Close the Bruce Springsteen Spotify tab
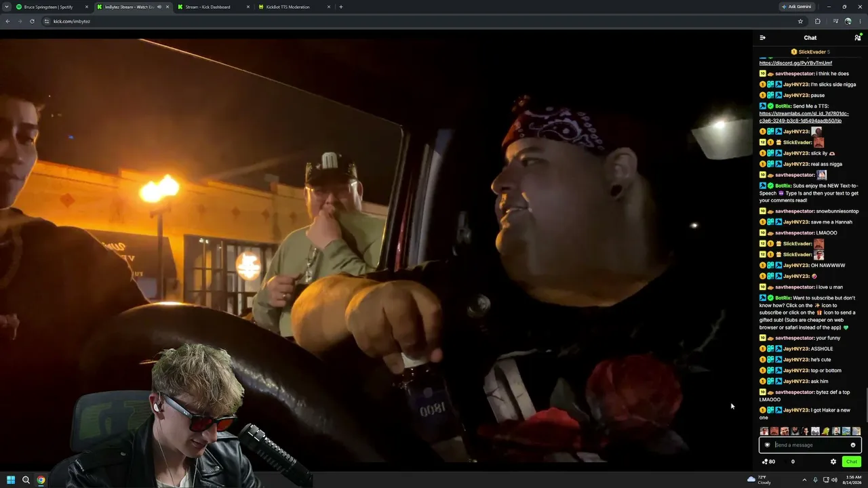The width and height of the screenshot is (868, 488). pyautogui.click(x=87, y=7)
